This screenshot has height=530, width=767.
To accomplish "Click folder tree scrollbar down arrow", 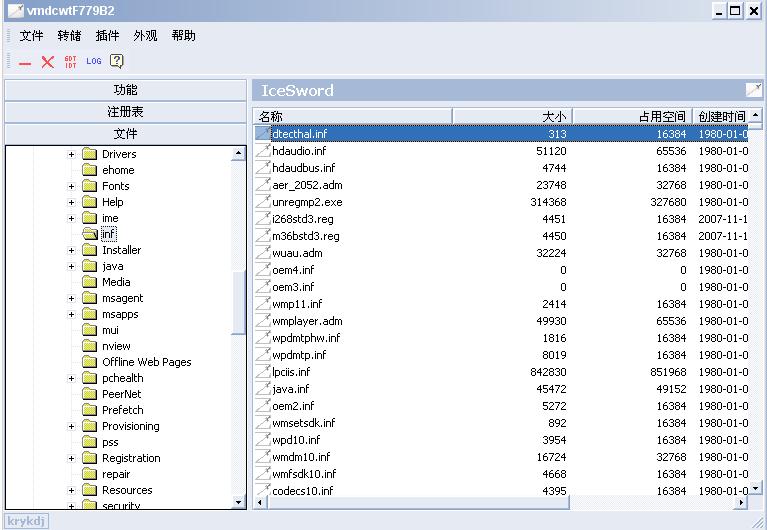I will [x=238, y=502].
